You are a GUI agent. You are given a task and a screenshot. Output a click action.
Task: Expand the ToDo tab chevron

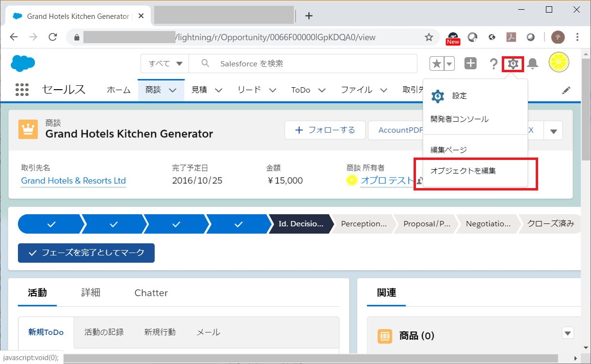[x=321, y=90]
